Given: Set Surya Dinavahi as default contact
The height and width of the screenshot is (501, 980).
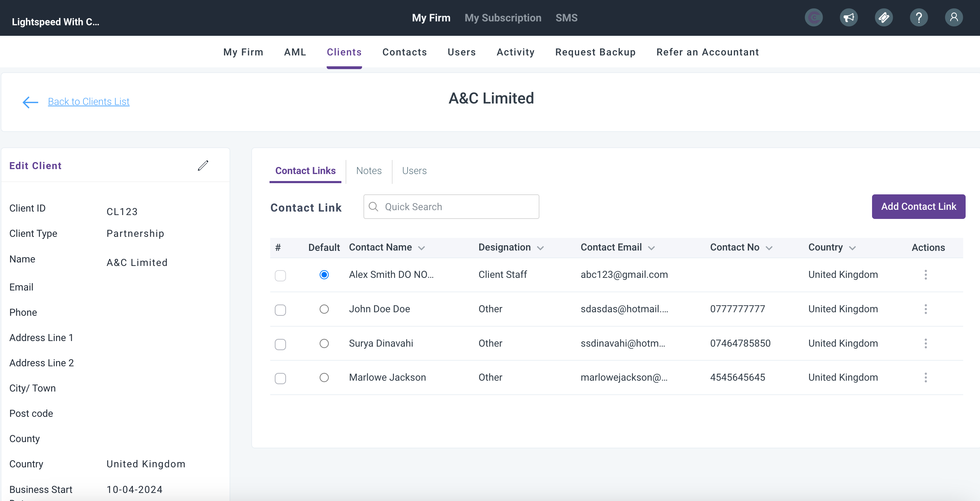Looking at the screenshot, I should [324, 343].
